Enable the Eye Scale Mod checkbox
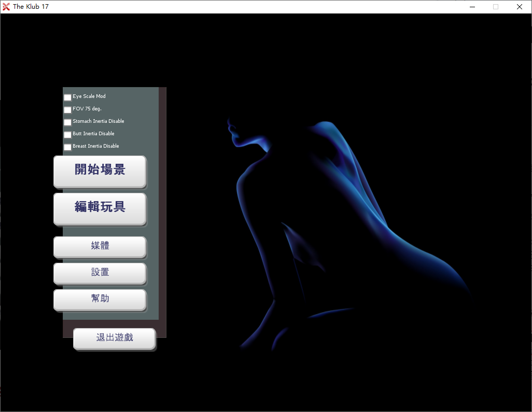The width and height of the screenshot is (532, 412). point(67,97)
